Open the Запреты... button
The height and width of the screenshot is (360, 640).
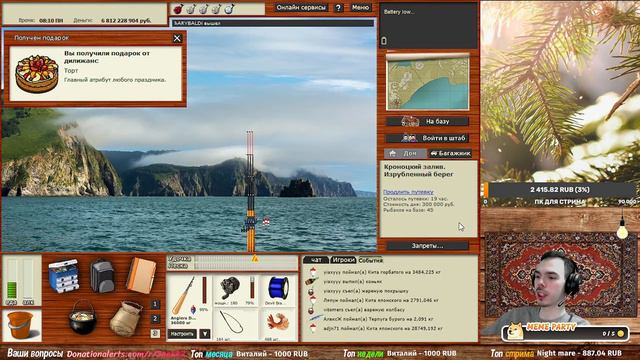pos(427,246)
